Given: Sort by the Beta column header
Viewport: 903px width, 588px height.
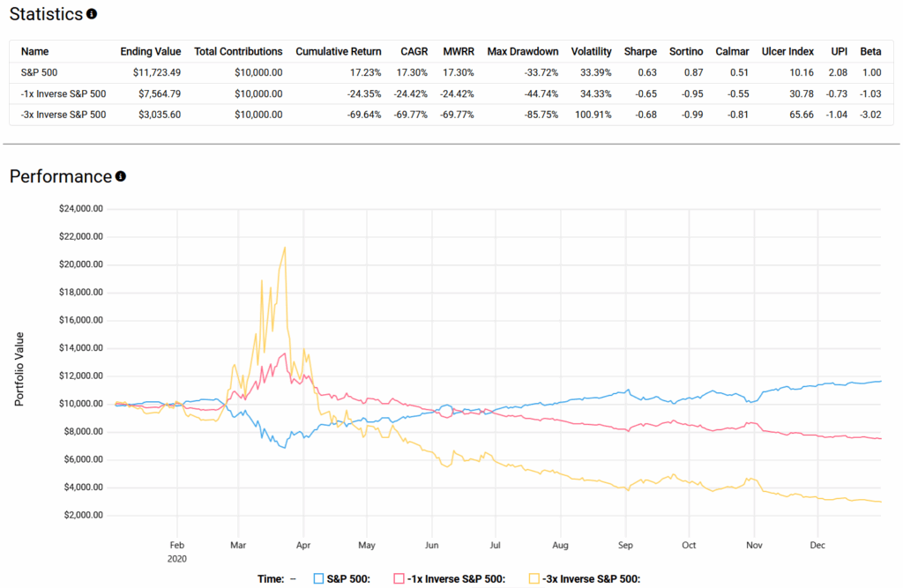Looking at the screenshot, I should (870, 51).
